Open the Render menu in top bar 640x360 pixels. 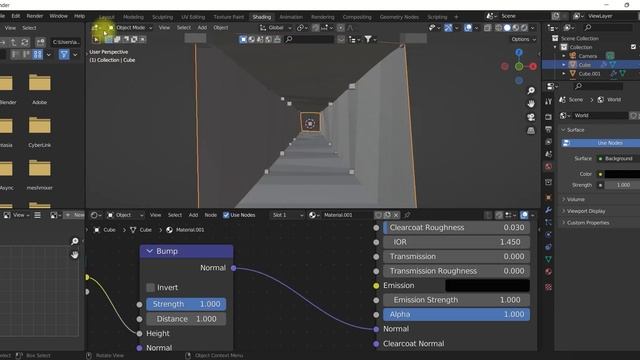35,16
